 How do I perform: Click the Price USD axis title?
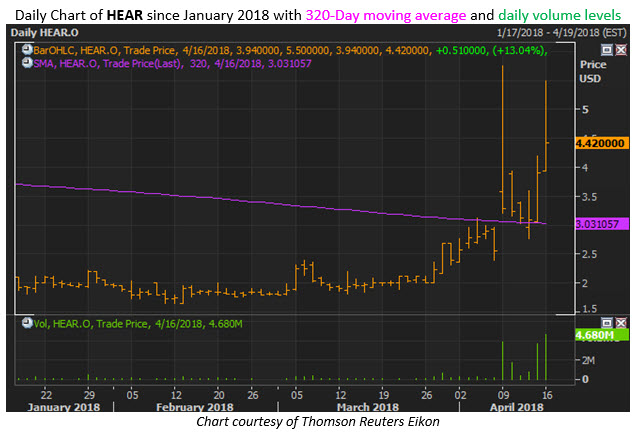coord(593,72)
